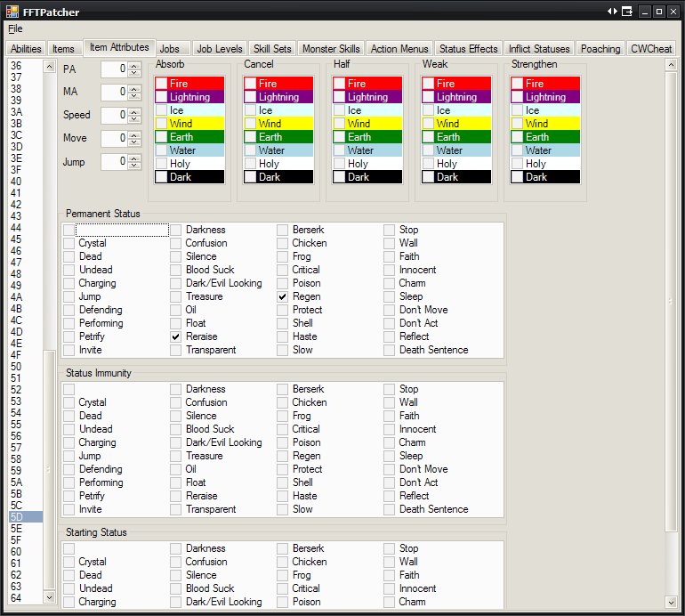685x616 pixels.
Task: Enable Dark in the Weak element list
Action: click(x=428, y=177)
